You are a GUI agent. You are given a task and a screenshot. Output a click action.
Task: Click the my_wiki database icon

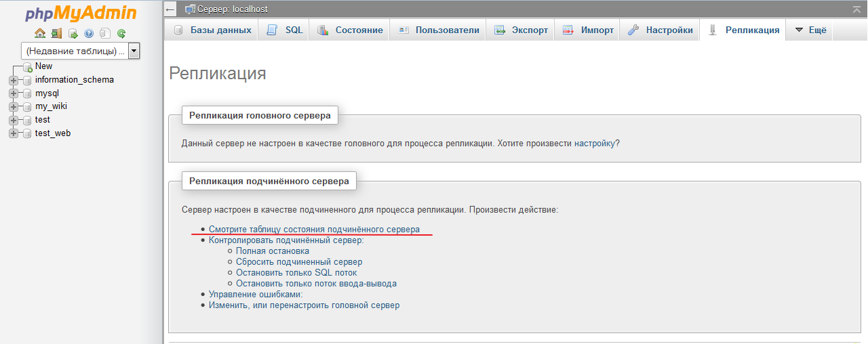[28, 107]
